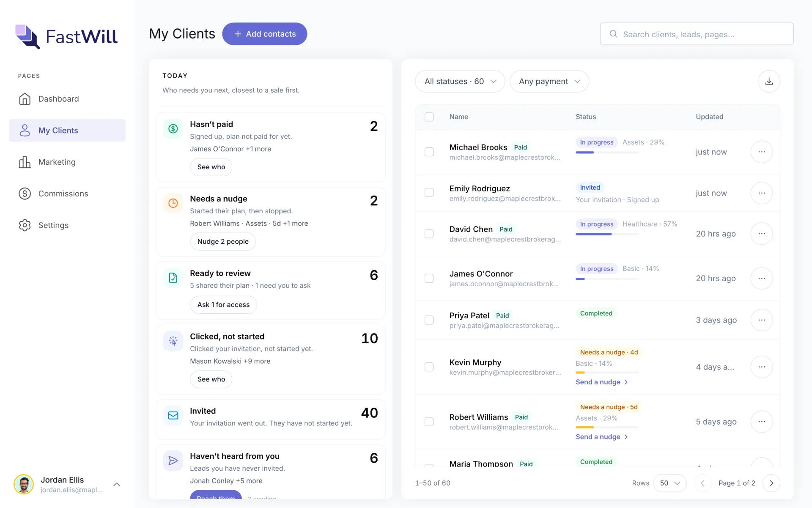812x508 pixels.
Task: Open the Any payment filter dropdown
Action: pyautogui.click(x=549, y=81)
